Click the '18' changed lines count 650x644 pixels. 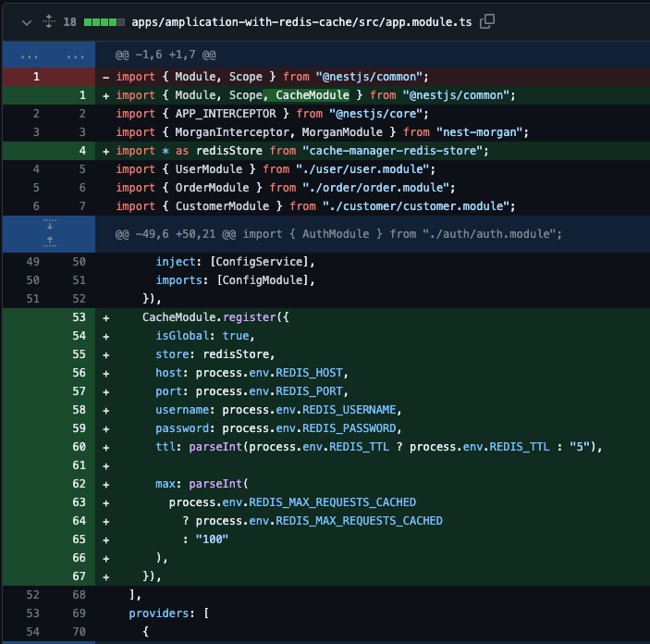(69, 22)
